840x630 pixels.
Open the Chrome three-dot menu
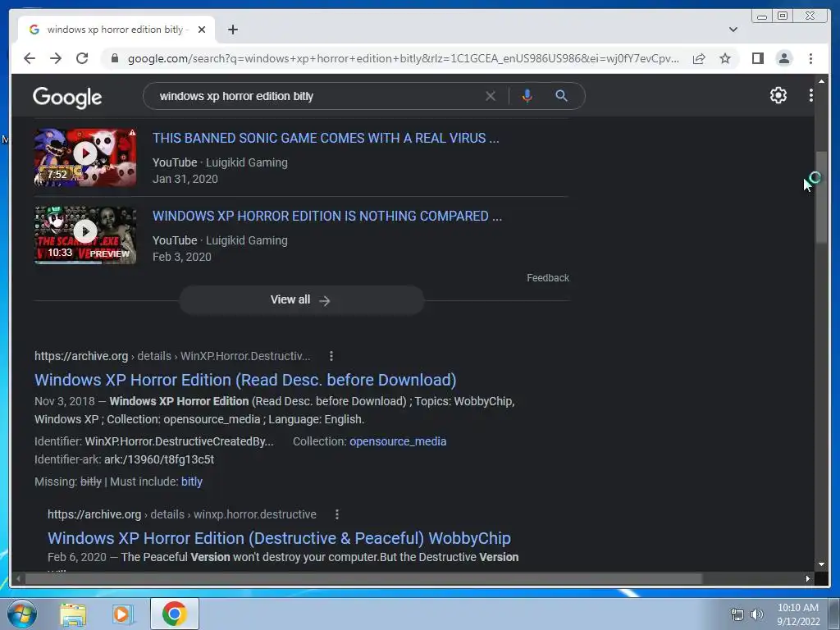810,58
